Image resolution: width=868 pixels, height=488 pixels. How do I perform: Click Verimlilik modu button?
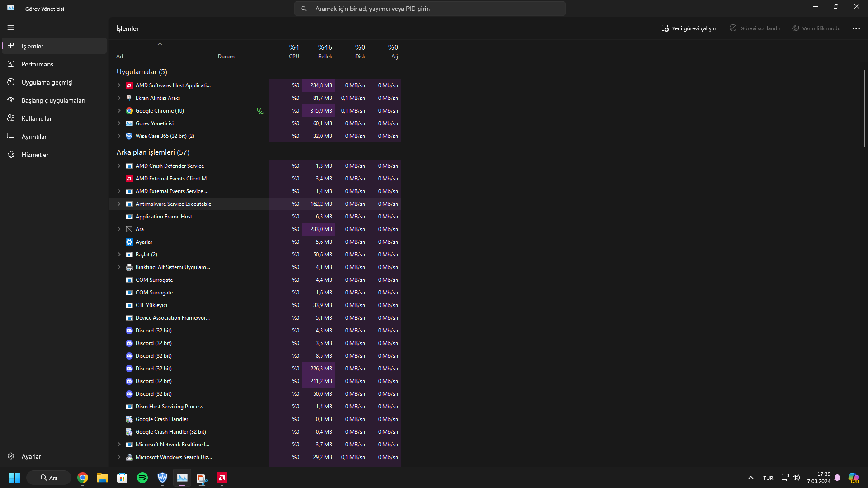(816, 28)
